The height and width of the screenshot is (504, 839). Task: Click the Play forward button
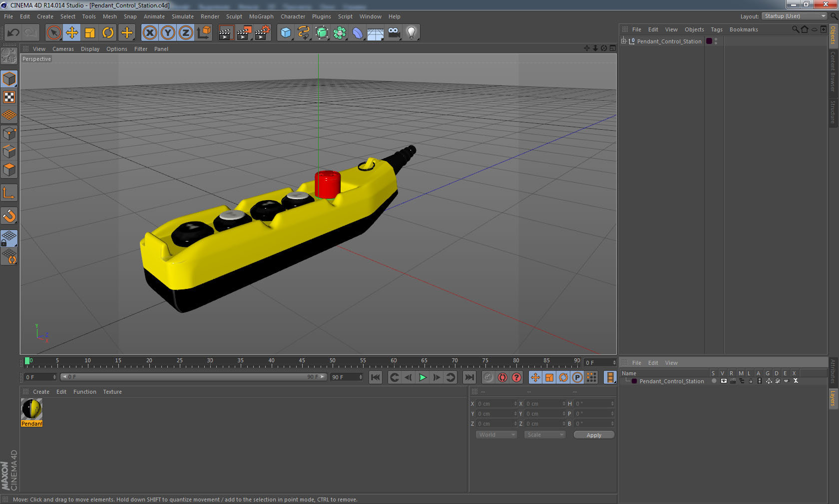click(422, 377)
